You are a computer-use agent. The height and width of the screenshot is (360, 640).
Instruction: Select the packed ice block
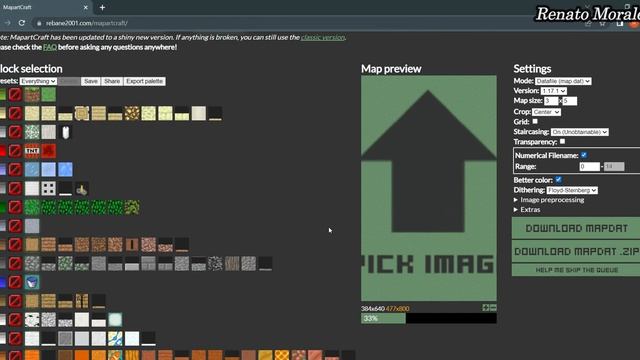pyautogui.click(x=49, y=169)
